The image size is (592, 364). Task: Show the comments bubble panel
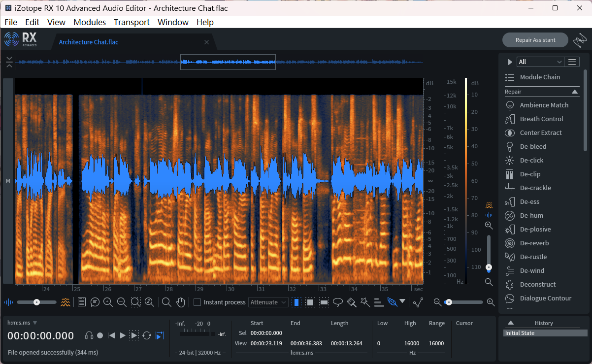[95, 302]
